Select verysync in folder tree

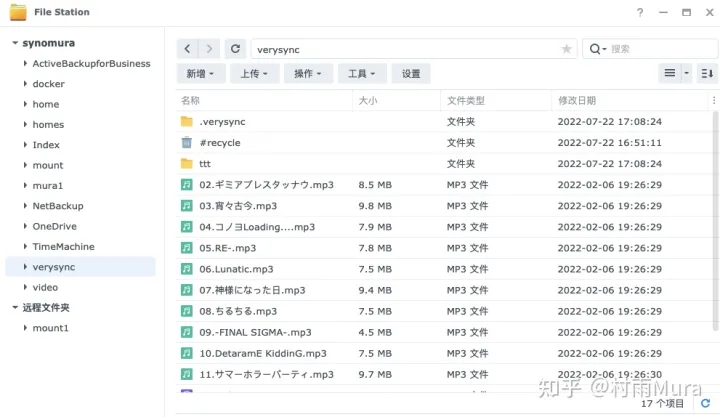click(80, 267)
